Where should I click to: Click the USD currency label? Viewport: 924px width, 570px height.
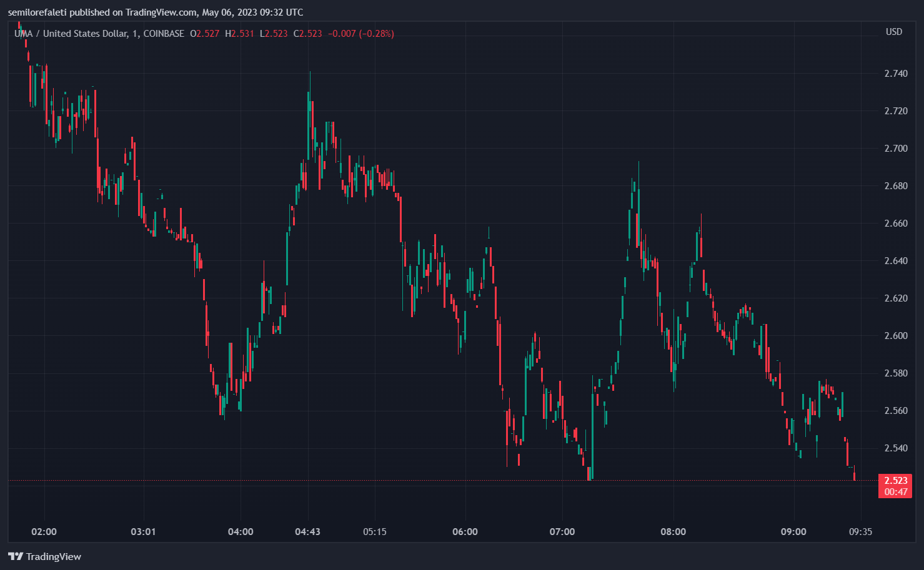[893, 32]
